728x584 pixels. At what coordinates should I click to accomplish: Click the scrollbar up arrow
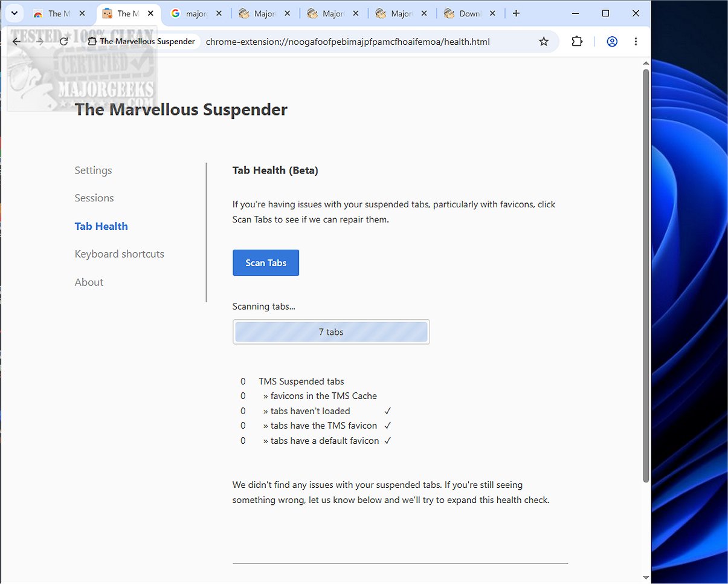tap(646, 63)
